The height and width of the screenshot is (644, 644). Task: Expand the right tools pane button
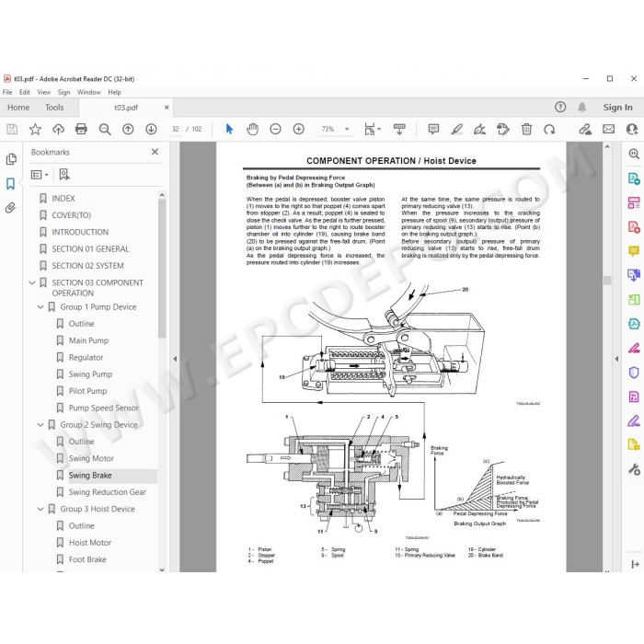pos(635,564)
